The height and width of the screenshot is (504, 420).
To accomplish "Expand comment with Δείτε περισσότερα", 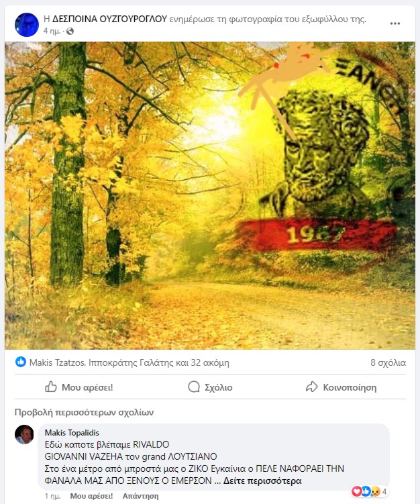I will (262, 481).
